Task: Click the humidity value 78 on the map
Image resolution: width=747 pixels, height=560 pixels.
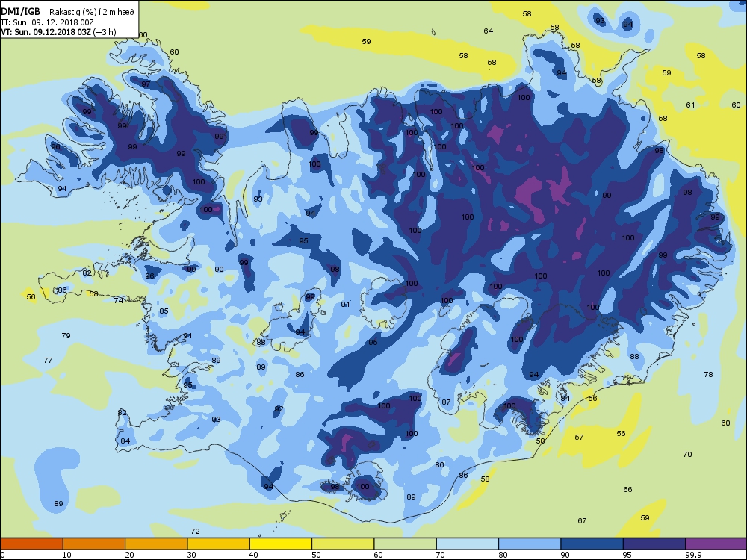Action: coord(708,374)
